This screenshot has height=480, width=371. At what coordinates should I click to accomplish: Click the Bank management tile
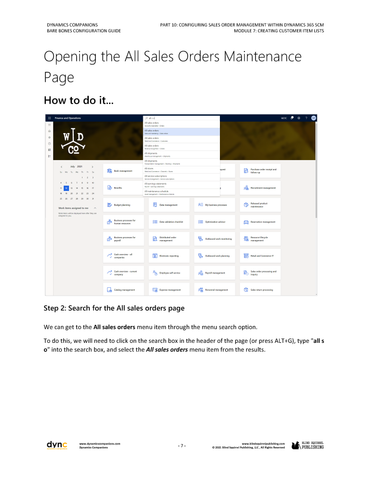point(124,171)
